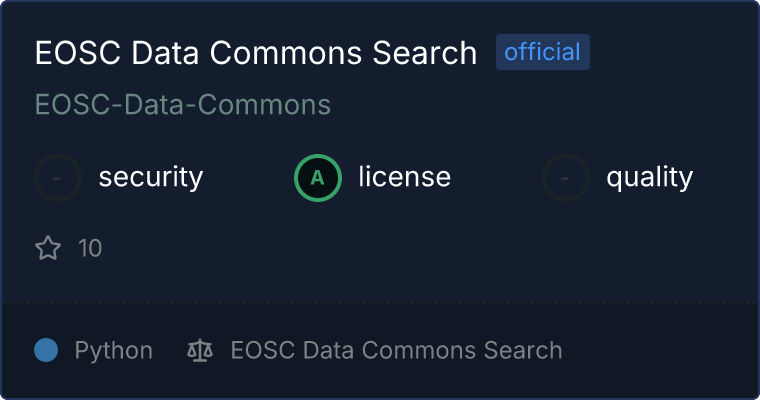
Task: Open the EOSC-Data-Commons owner link
Action: [x=183, y=105]
